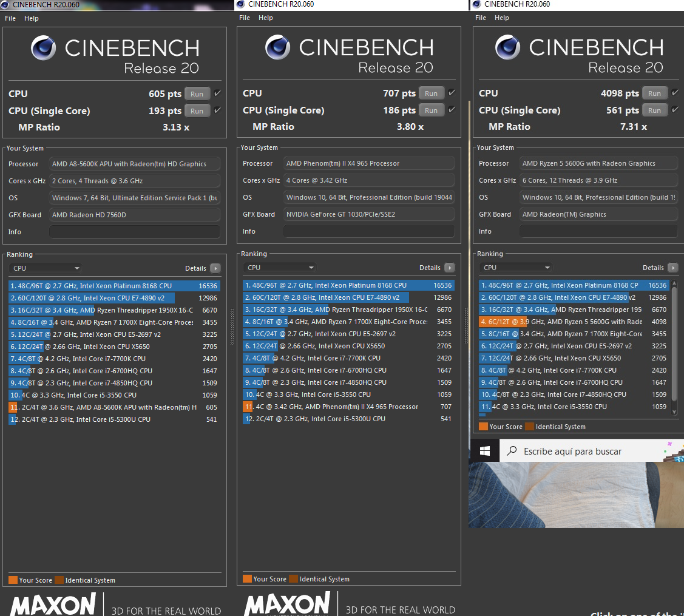Expand the Ranking CPU dropdown in the Phenom II window
The height and width of the screenshot is (616, 684).
tap(280, 268)
